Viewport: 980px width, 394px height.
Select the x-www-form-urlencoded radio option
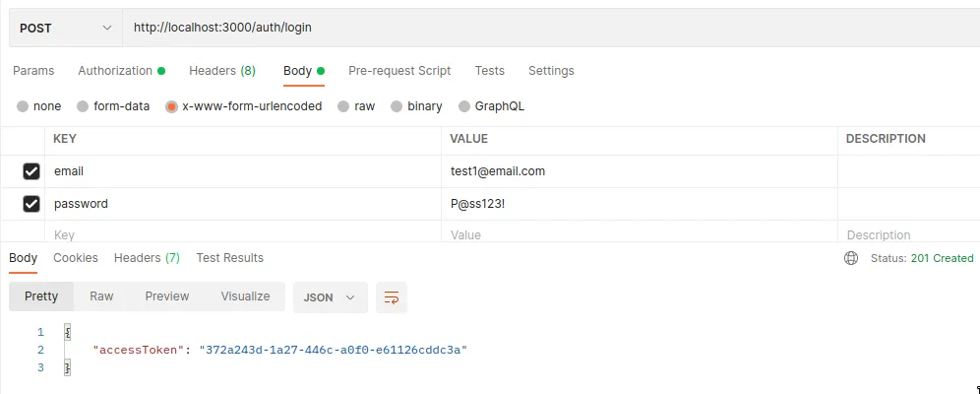tap(172, 106)
